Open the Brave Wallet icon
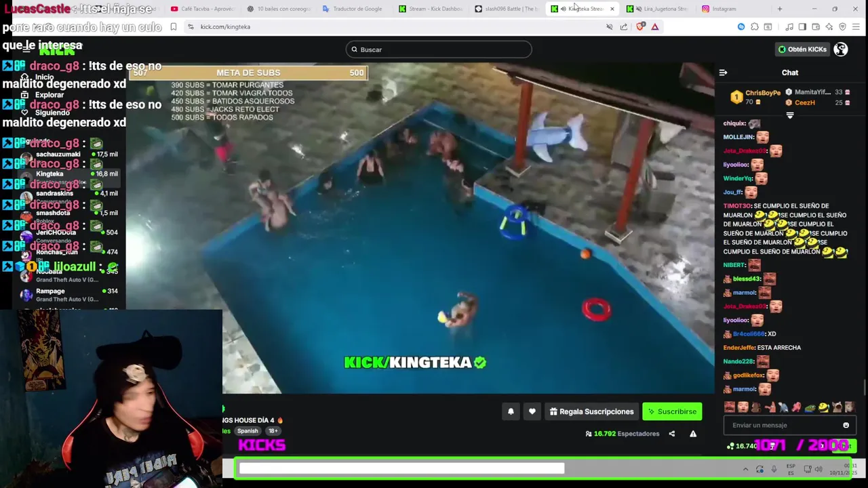 [x=816, y=26]
